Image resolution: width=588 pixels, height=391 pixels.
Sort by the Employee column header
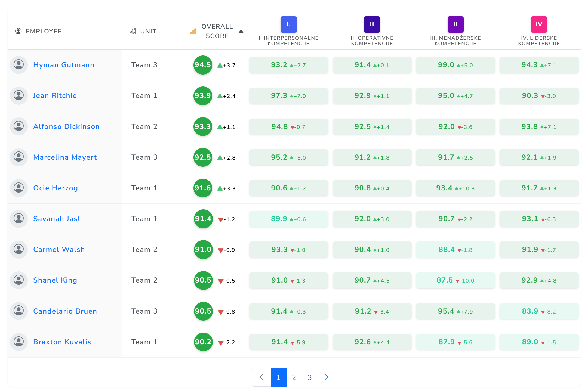44,31
